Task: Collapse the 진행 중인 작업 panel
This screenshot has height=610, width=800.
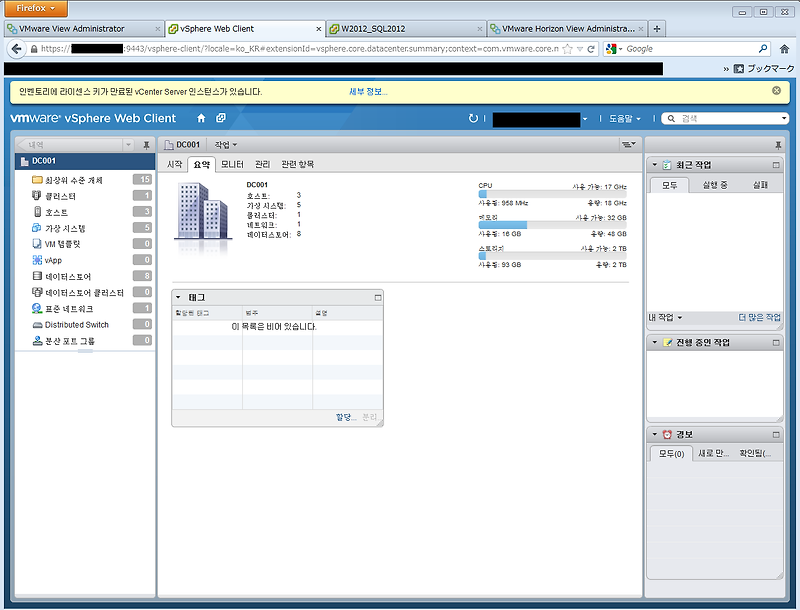Action: coord(655,342)
